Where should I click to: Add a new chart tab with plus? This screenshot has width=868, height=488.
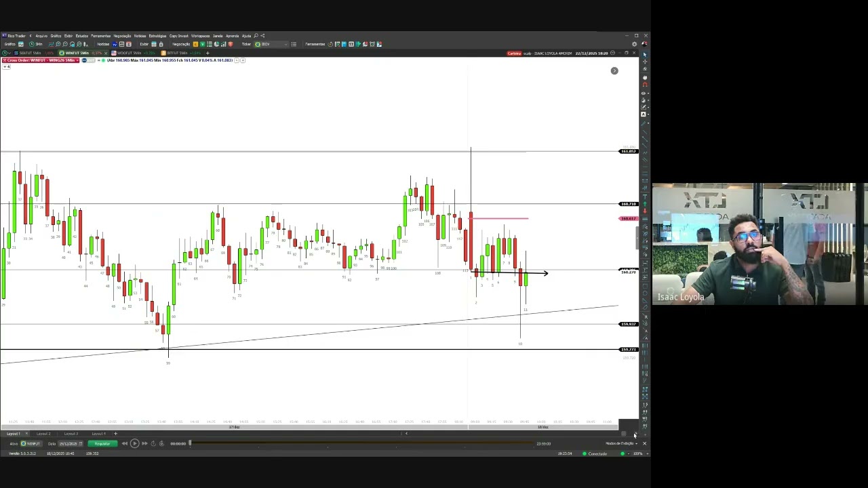[208, 53]
